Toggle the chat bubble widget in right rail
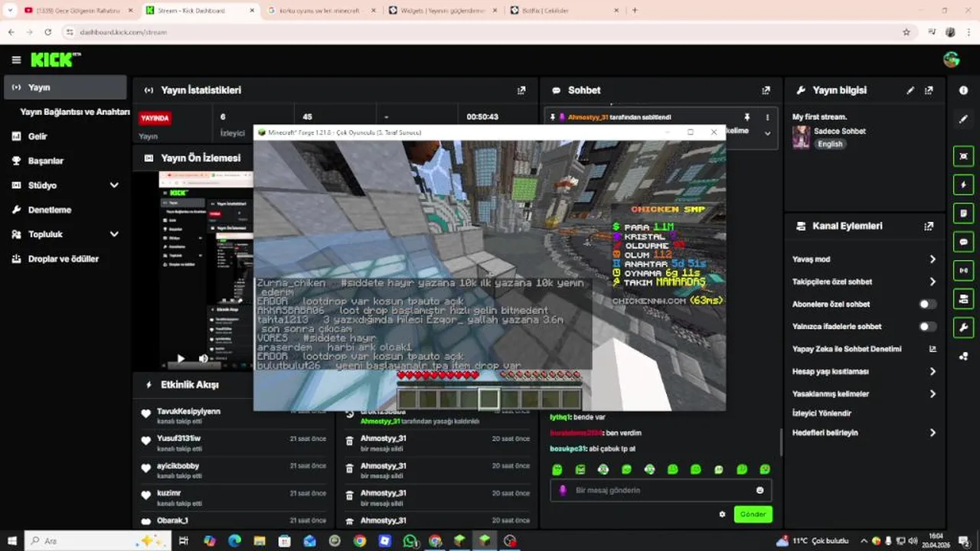This screenshot has height=551, width=980. tap(963, 242)
